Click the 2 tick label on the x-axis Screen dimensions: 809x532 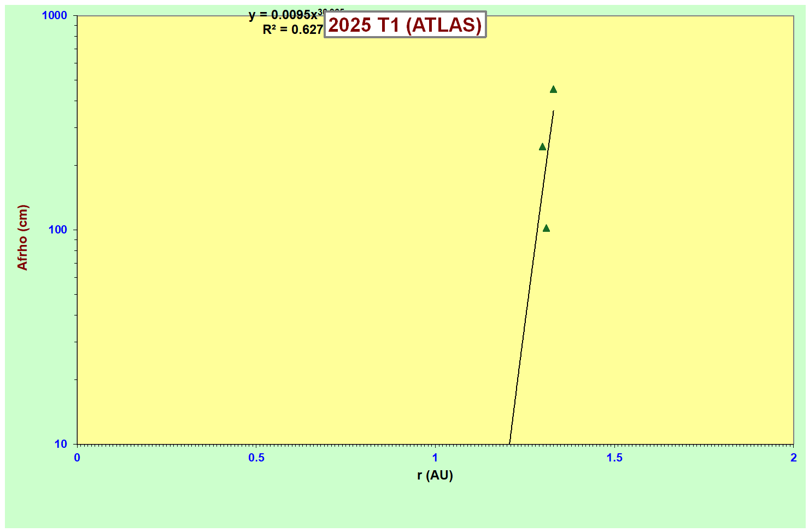click(x=794, y=458)
